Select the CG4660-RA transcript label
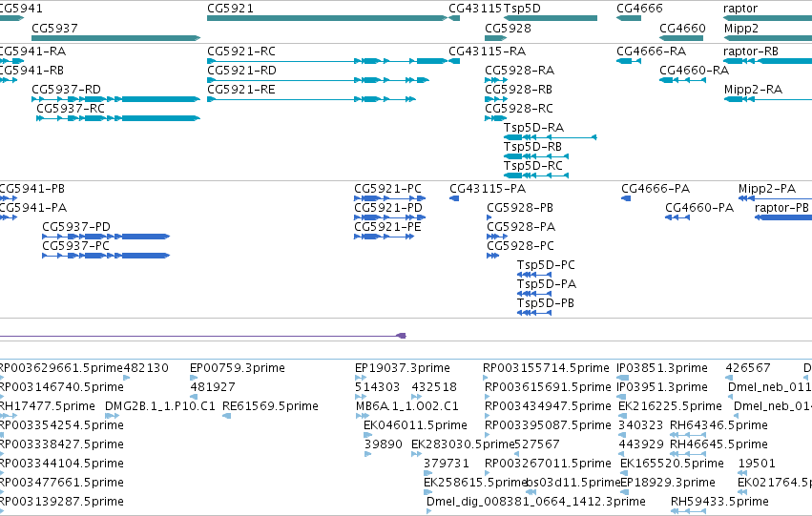Viewport: 812px width, 516px height. [694, 71]
